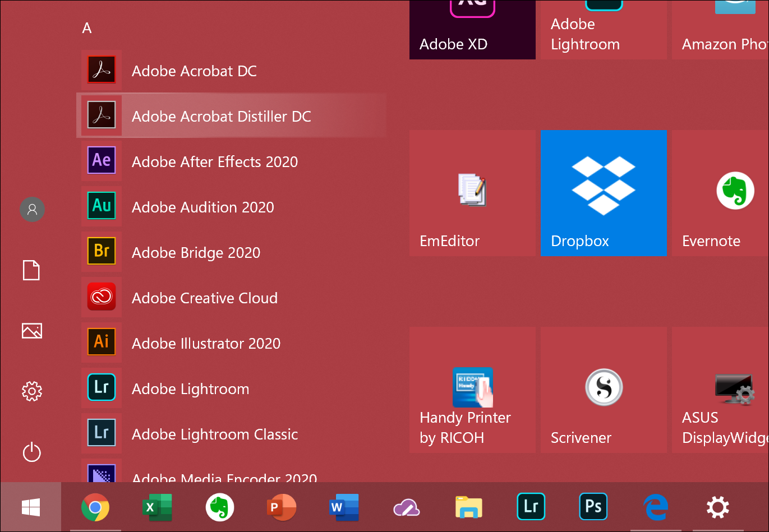The height and width of the screenshot is (532, 769).
Task: Open the Pictures folder from Start sidebar
Action: click(31, 331)
